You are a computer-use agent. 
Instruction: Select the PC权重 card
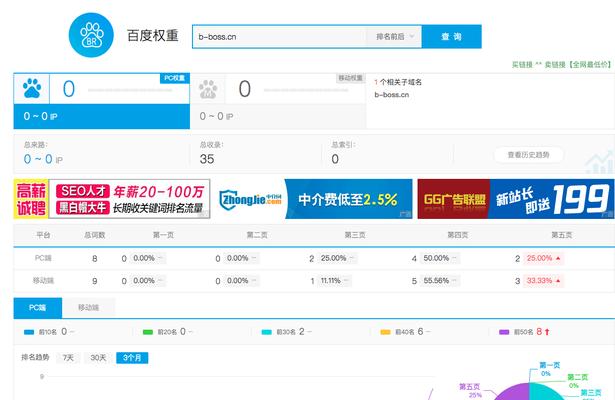102,101
